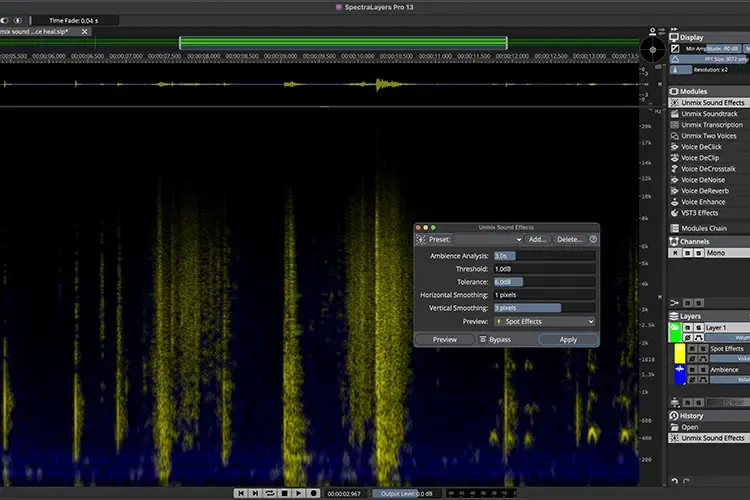Mute Layer 1 in the Layers panel
Viewport: 750px width, 500px height.
687,327
